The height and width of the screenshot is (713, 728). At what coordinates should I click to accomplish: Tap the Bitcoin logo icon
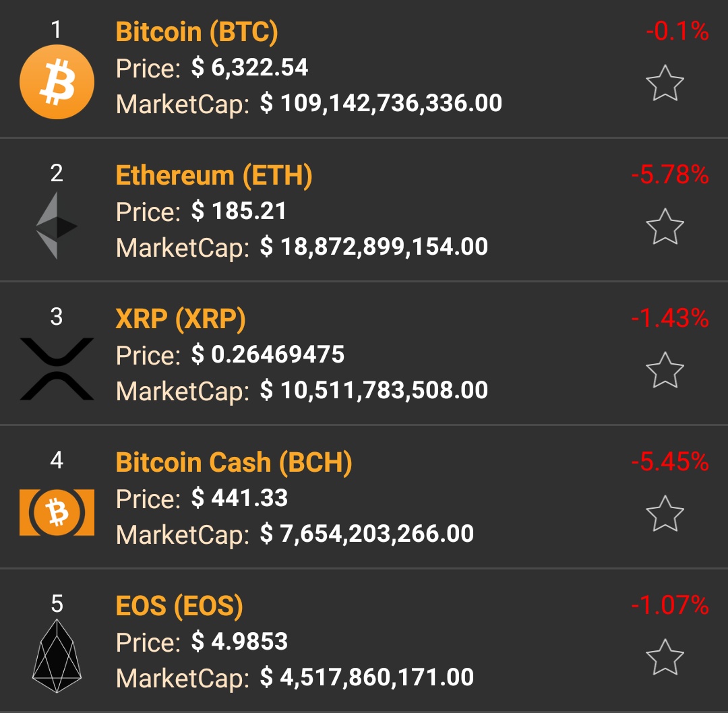(57, 81)
